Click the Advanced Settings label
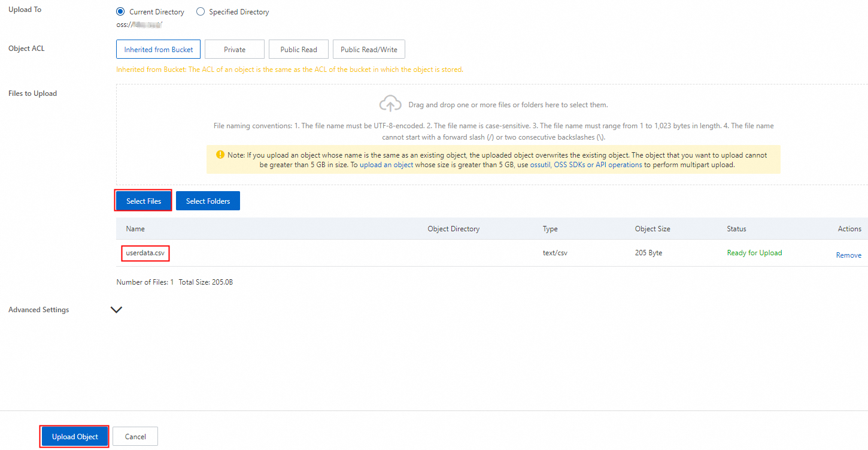Screen dimensions: 868x450 click(x=39, y=310)
